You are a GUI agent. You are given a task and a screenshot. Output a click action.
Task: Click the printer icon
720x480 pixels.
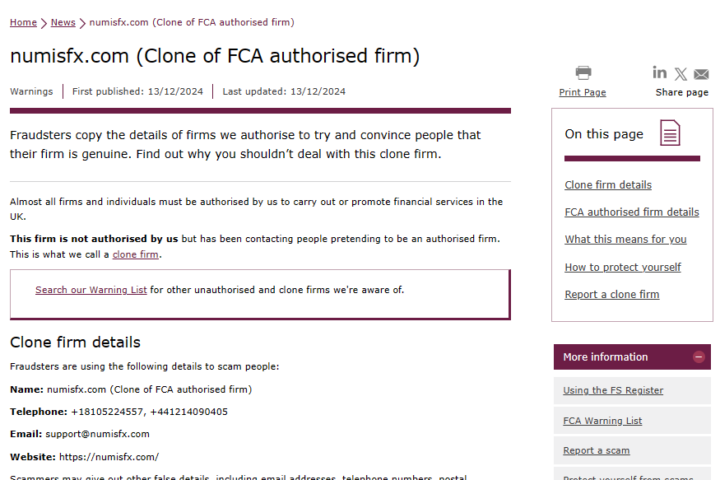pos(583,73)
